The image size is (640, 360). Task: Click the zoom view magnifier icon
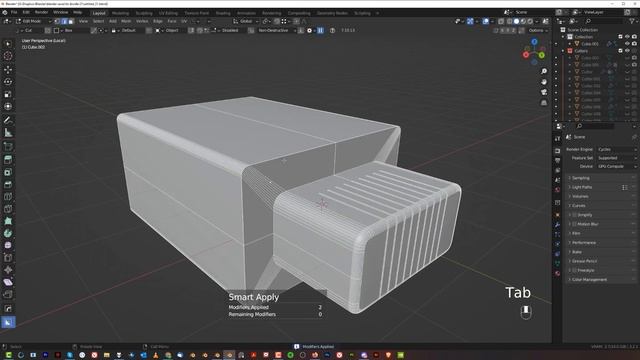(544, 71)
